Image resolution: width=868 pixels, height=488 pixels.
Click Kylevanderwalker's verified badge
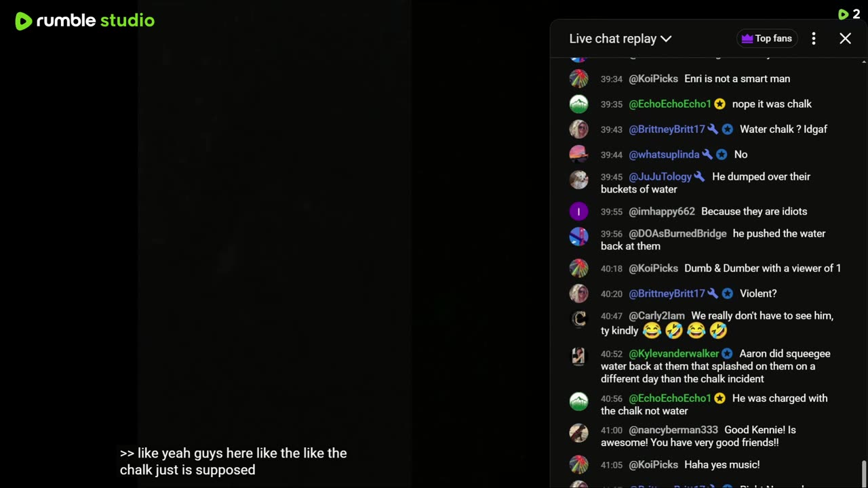pyautogui.click(x=727, y=353)
